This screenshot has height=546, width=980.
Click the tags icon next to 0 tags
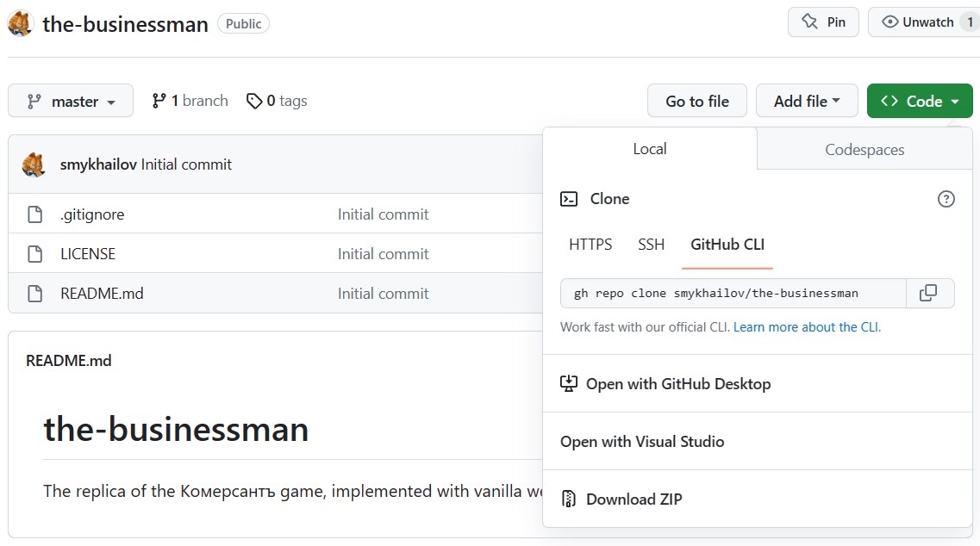(254, 101)
